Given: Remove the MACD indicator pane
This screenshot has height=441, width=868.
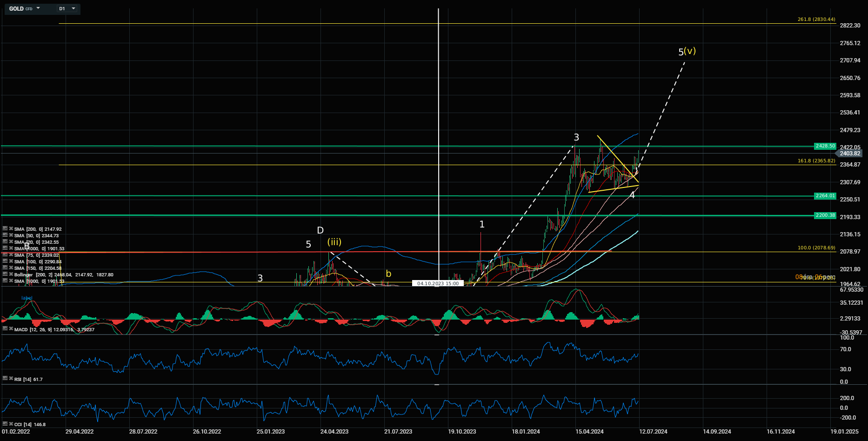Looking at the screenshot, I should (x=10, y=329).
